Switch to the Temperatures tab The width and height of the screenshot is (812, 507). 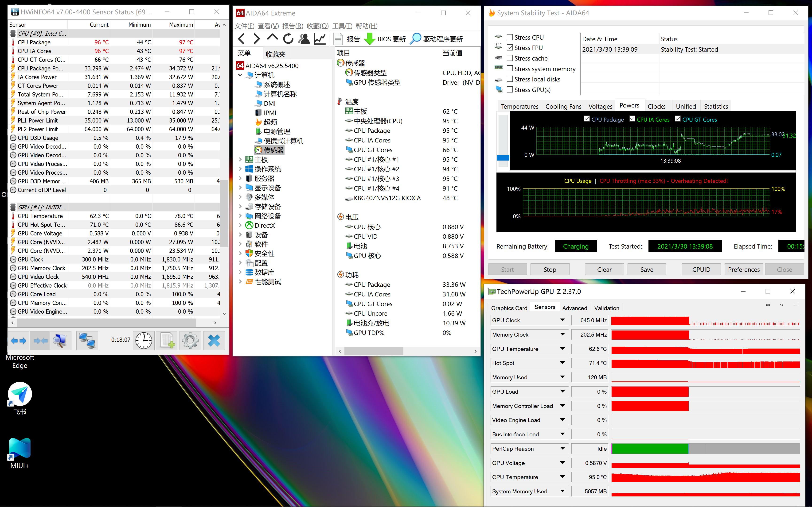519,106
